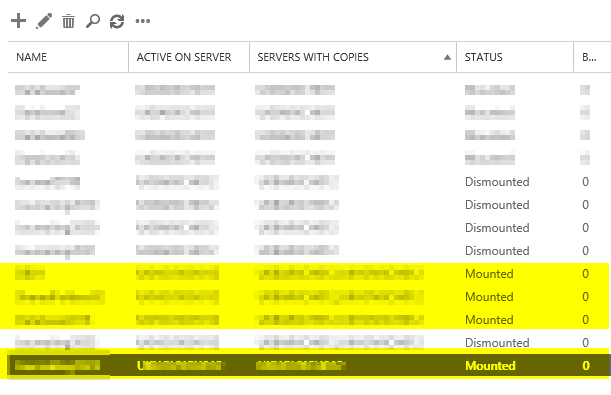Click the sort arrow in SERVERS WITH COPIES

pos(447,58)
